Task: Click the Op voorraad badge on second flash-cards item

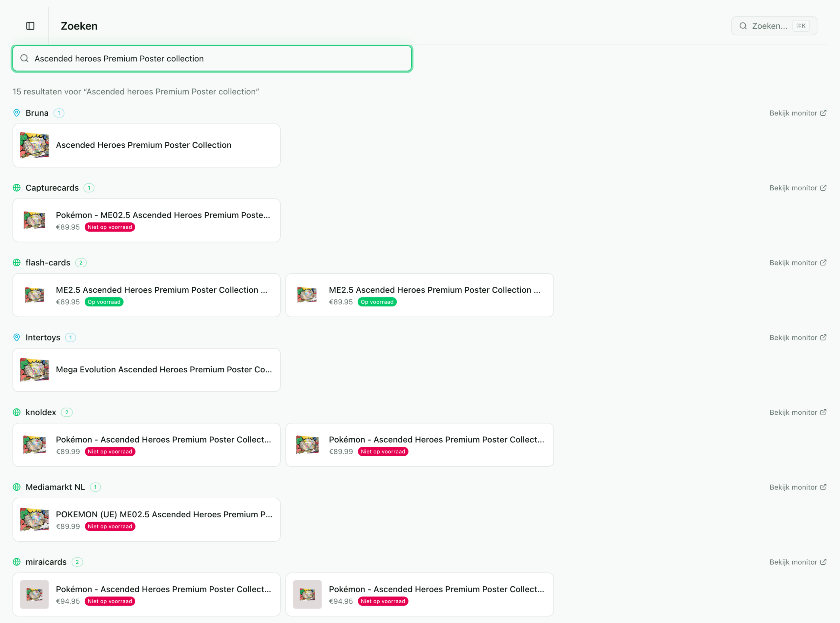Action: 376,302
